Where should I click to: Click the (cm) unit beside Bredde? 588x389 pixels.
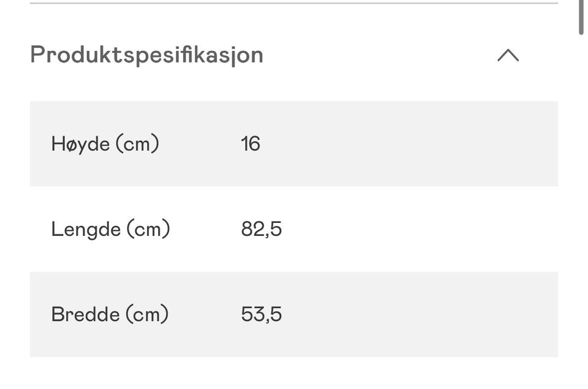[147, 314]
